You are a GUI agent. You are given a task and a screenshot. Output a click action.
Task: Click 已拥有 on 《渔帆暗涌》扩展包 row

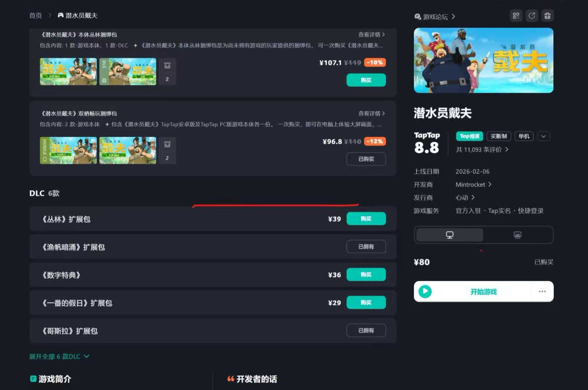(x=366, y=247)
